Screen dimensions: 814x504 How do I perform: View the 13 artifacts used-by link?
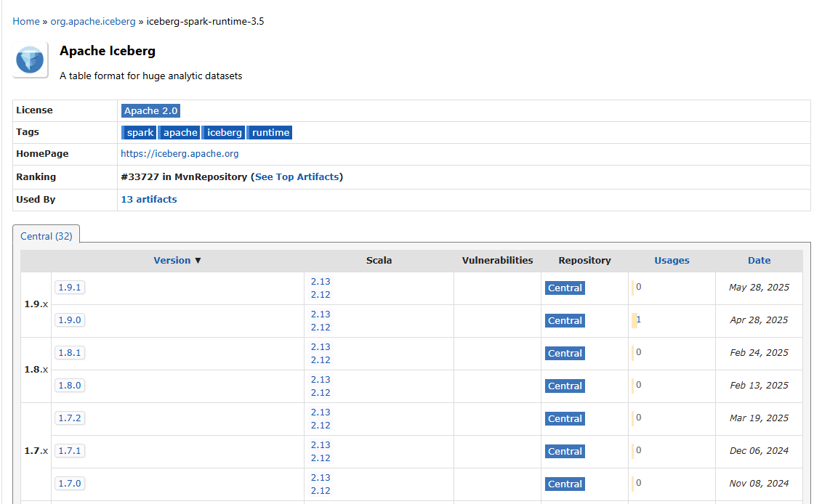(x=149, y=199)
